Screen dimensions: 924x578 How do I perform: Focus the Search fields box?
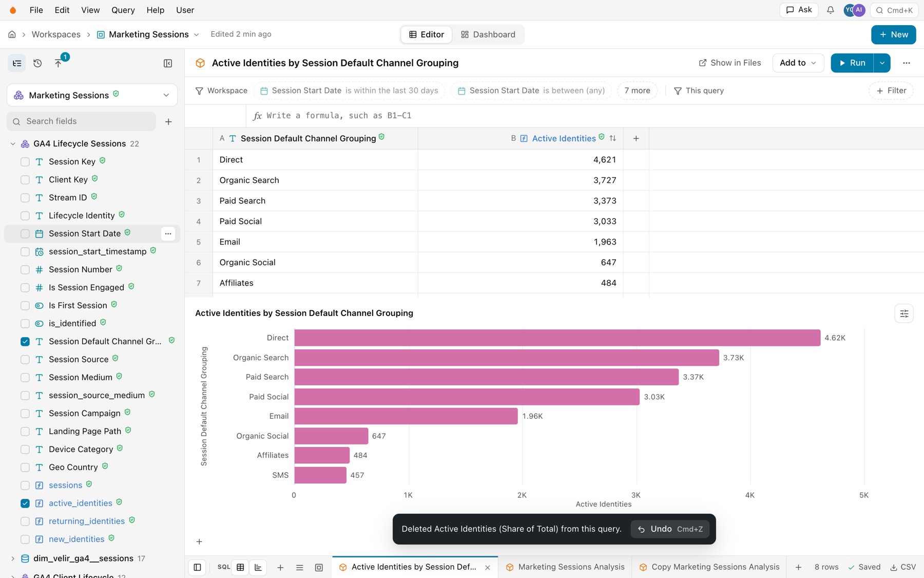click(81, 121)
